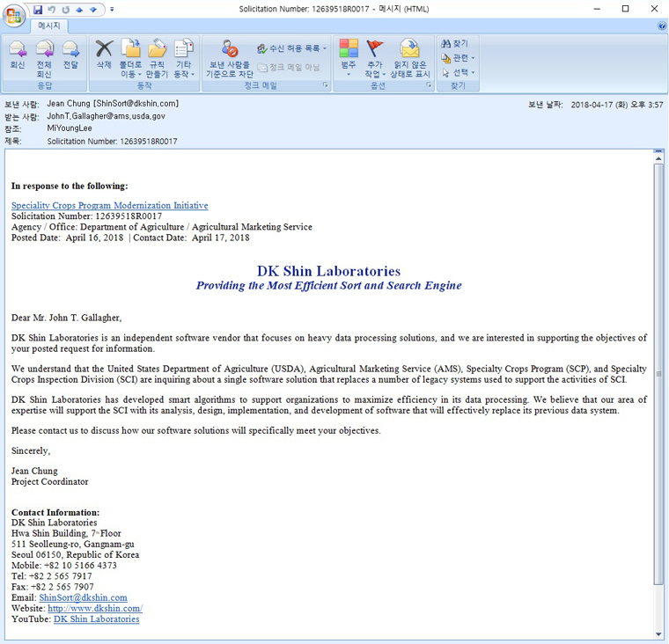This screenshot has height=644, width=669.
Task: Click the Save icon in quick access toolbar
Action: [x=38, y=9]
